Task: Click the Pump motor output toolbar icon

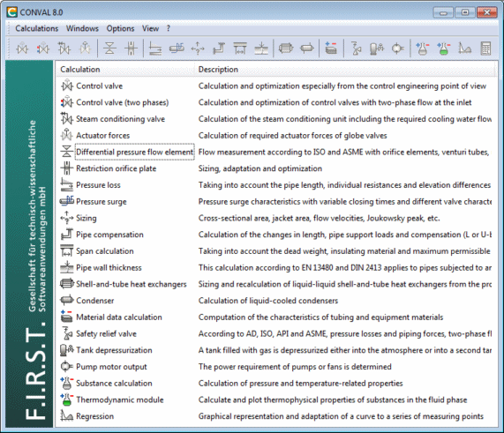Action: point(397,49)
